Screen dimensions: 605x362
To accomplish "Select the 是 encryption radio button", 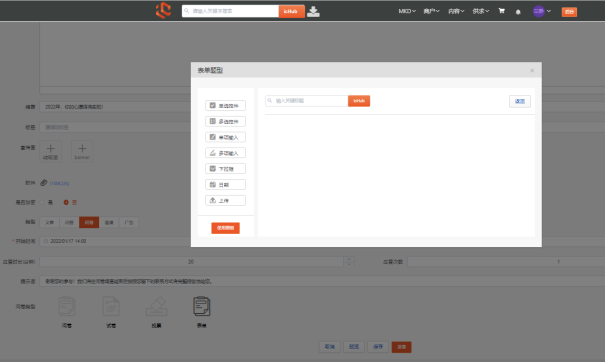I will click(x=42, y=202).
